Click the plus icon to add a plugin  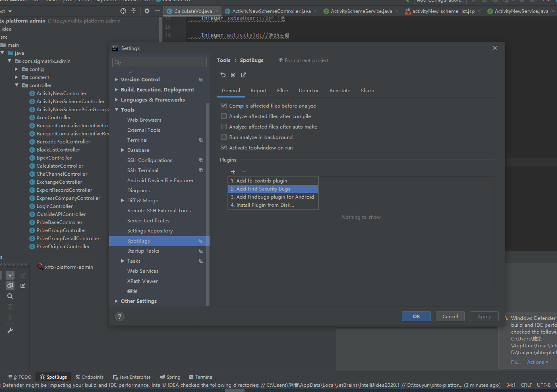(233, 172)
